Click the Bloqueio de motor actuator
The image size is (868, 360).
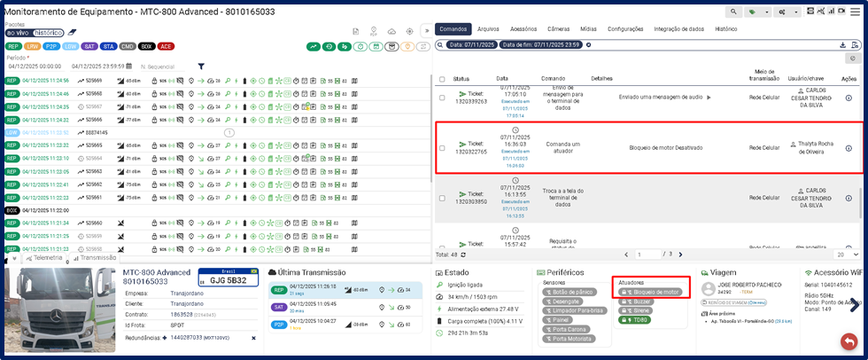tap(649, 292)
